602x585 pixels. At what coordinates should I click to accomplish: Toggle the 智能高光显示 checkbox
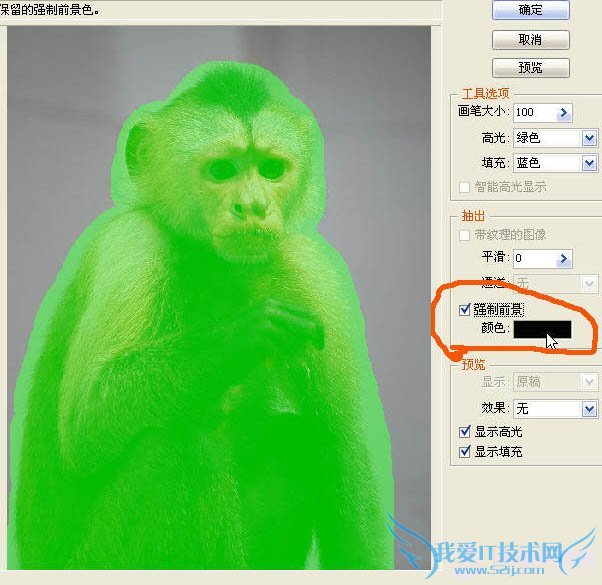464,187
